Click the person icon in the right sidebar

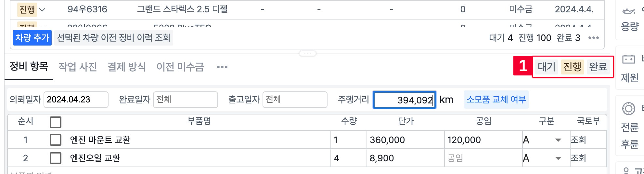(x=626, y=171)
